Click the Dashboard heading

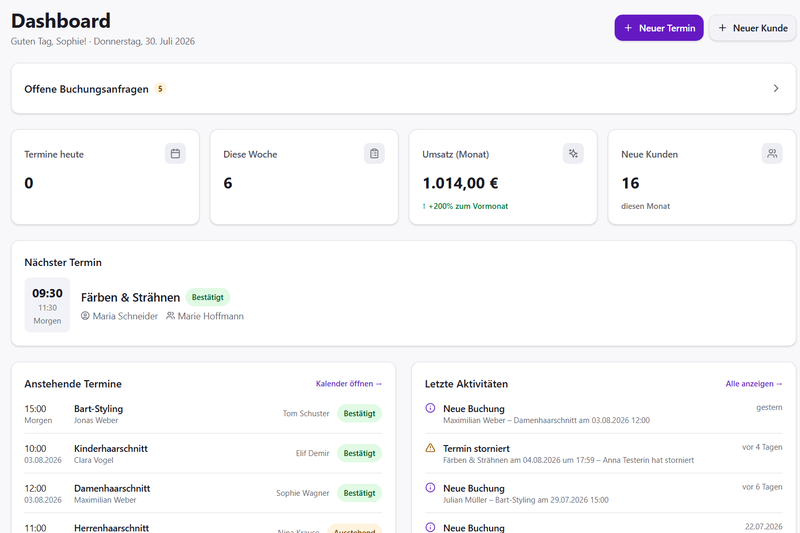[x=61, y=21]
